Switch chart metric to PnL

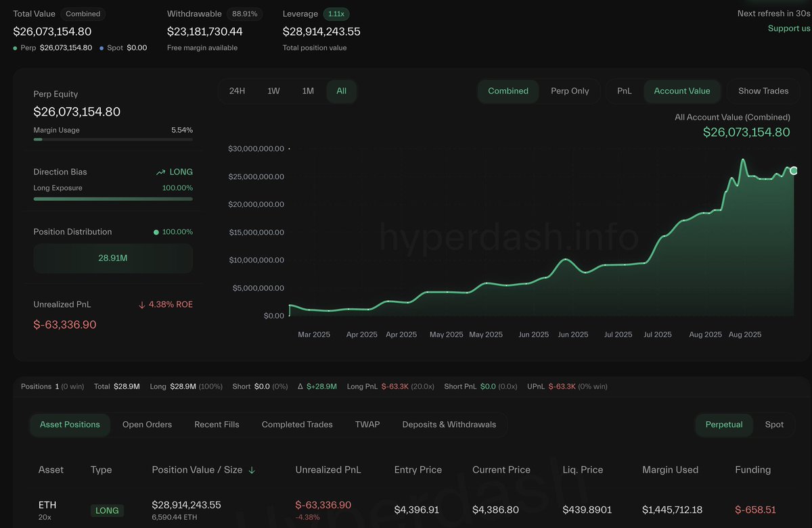(x=625, y=91)
